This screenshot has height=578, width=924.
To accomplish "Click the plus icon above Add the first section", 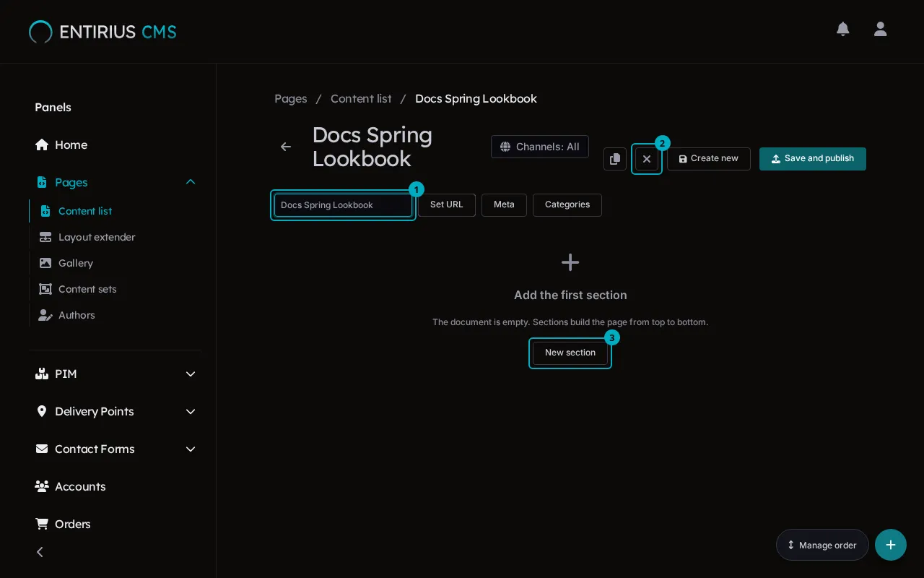I will (570, 262).
